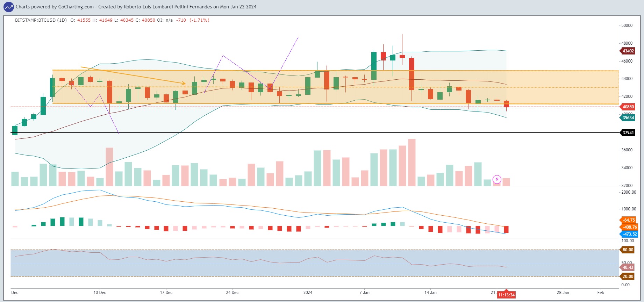
Task: Select the purple dashed projection line peak
Action: 223,56
